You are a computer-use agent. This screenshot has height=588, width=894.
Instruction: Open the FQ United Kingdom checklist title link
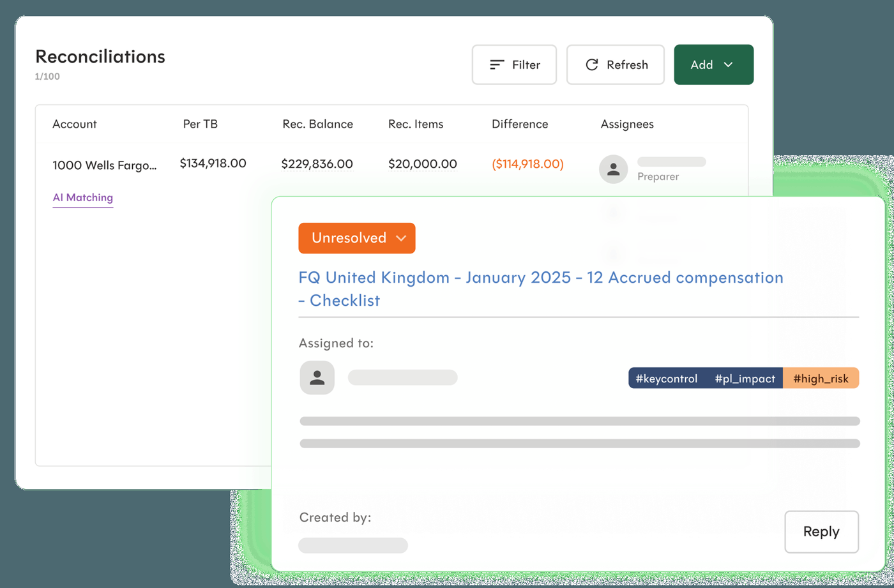[x=541, y=289]
